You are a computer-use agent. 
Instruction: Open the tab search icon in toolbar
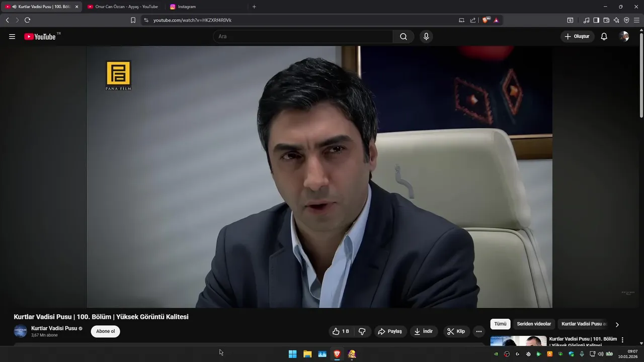(x=570, y=20)
